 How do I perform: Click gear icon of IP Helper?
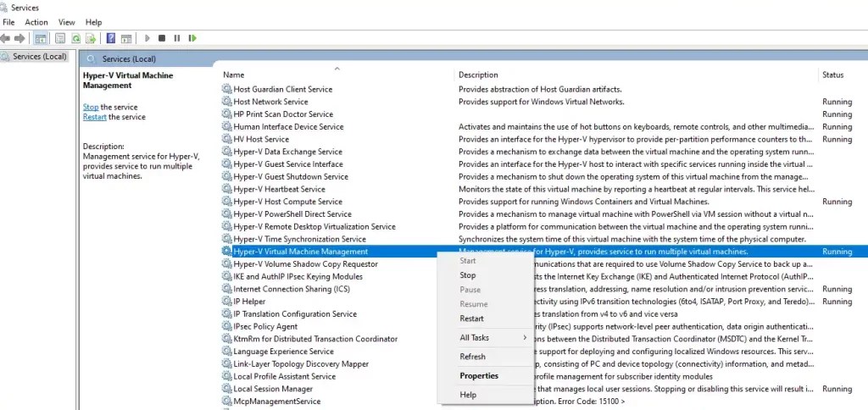[226, 302]
